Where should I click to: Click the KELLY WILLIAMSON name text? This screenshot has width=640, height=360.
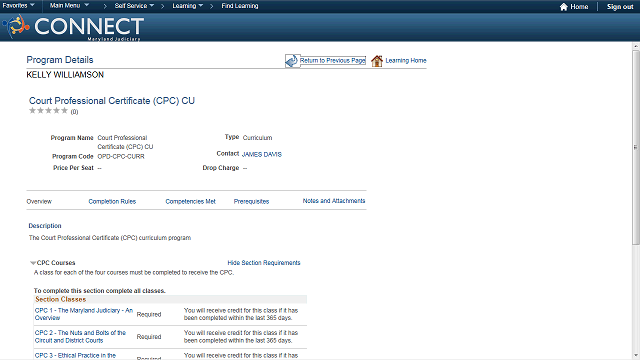65,75
